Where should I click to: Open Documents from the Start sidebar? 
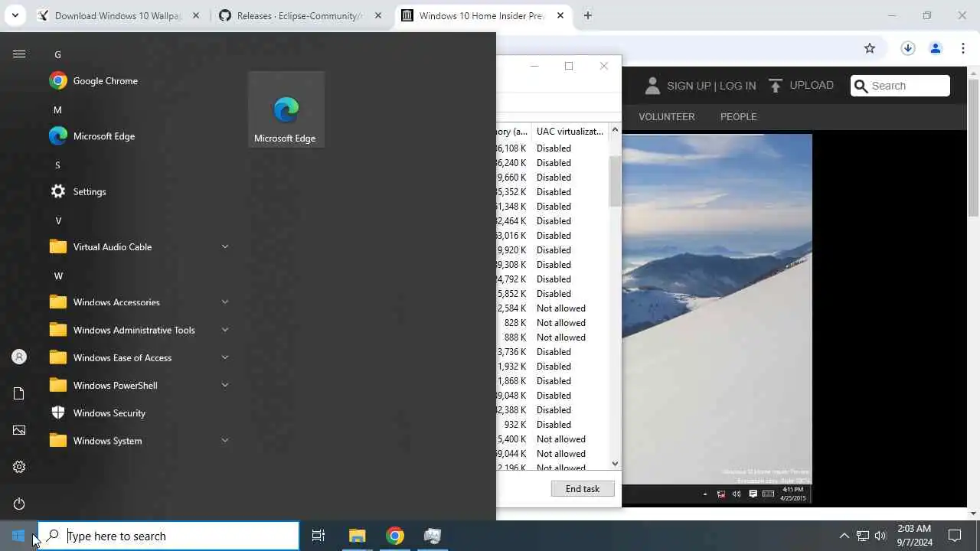(x=19, y=393)
